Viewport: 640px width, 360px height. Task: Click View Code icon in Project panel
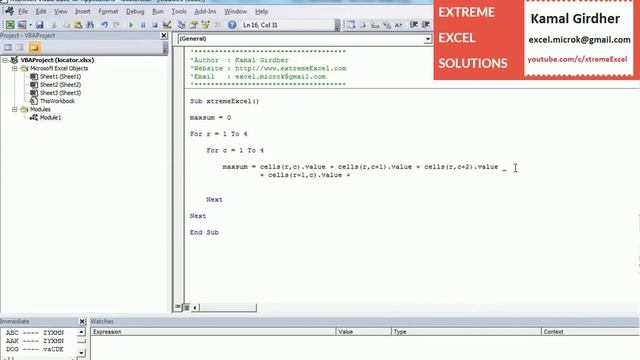8,48
